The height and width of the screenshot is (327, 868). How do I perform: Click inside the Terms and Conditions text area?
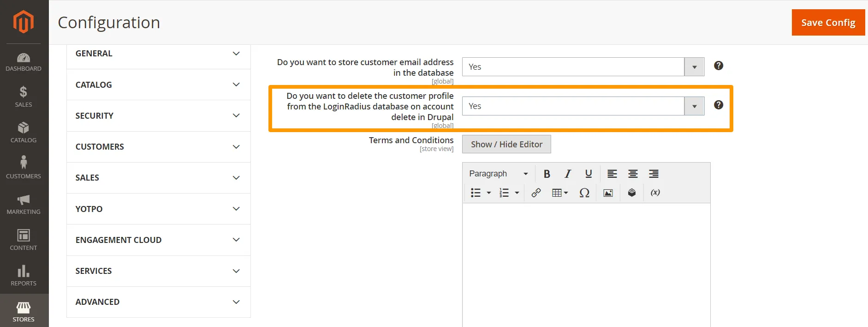(x=586, y=263)
